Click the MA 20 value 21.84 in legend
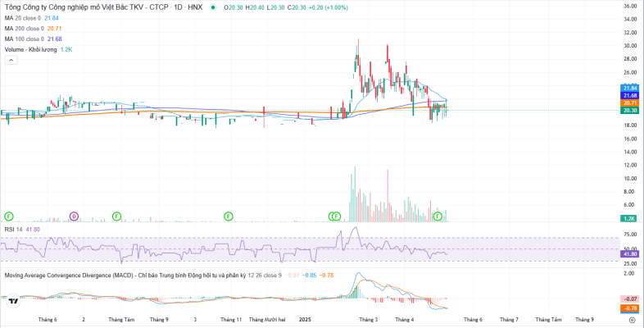Screen dimensions: 644x328 click(51, 18)
